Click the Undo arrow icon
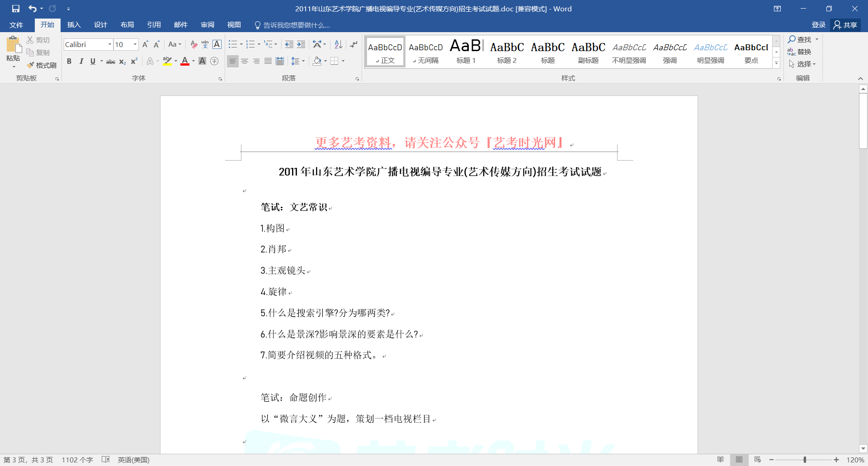This screenshot has height=466, width=868. pos(33,9)
